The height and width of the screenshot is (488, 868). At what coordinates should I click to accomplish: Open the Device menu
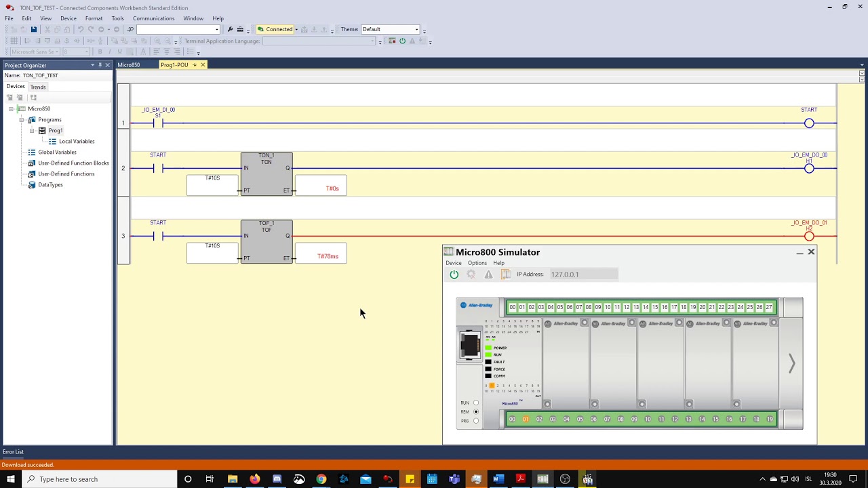68,18
